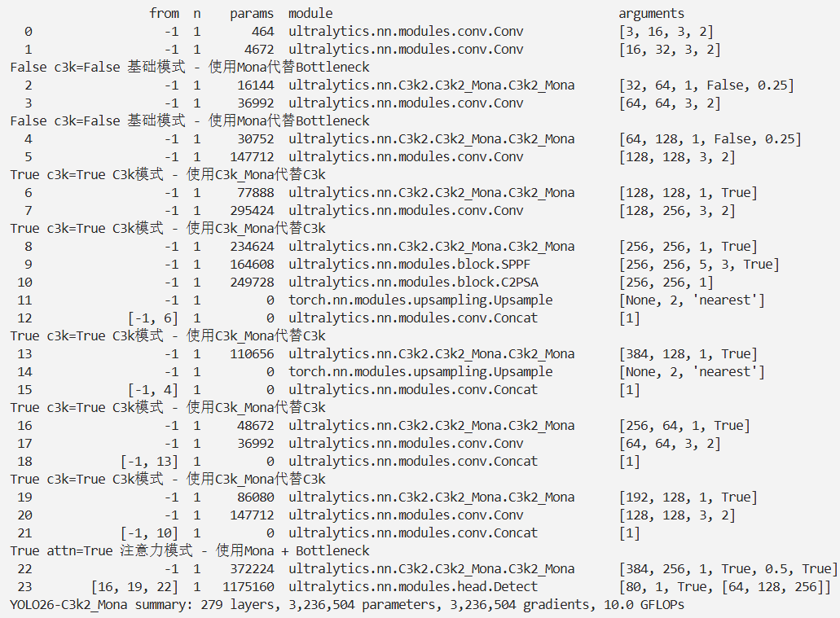840x618 pixels.
Task: Click the from value [-1, 10] in row 21
Action: tap(149, 533)
